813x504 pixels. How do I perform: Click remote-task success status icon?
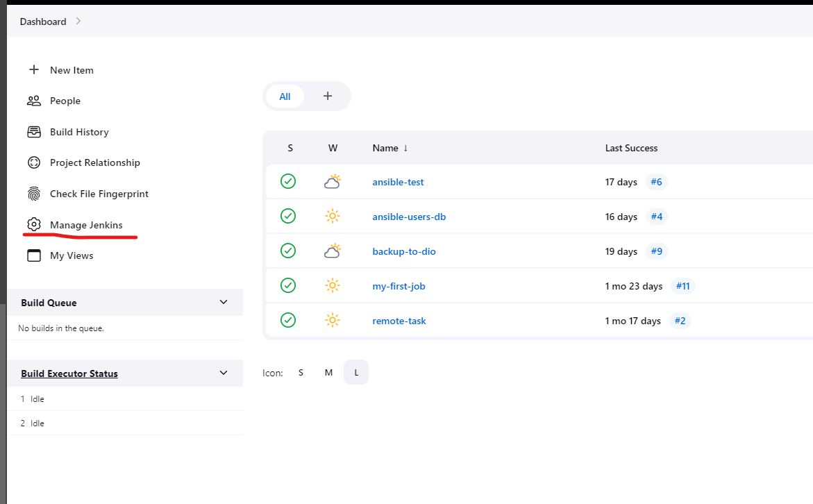(288, 320)
